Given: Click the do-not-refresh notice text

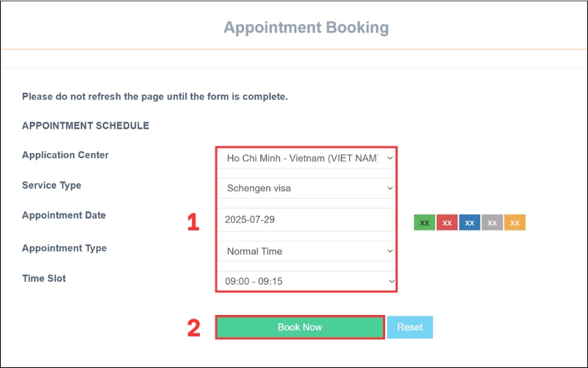Looking at the screenshot, I should coord(154,96).
